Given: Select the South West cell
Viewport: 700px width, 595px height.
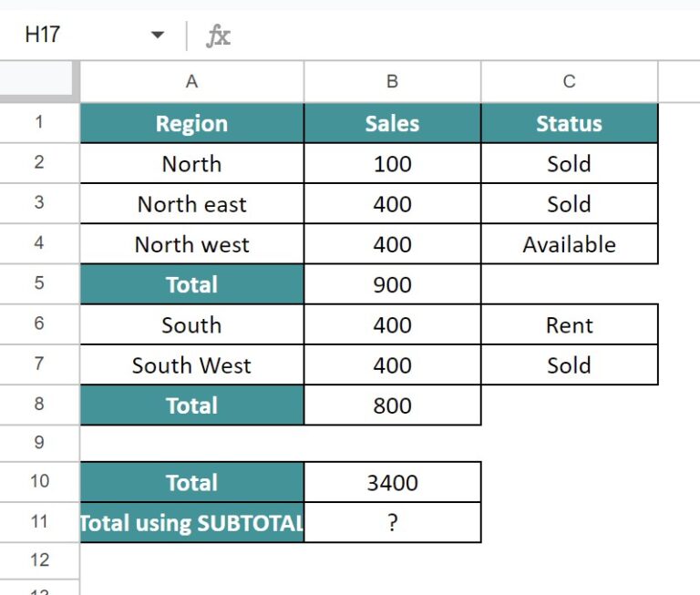Looking at the screenshot, I should 192,364.
